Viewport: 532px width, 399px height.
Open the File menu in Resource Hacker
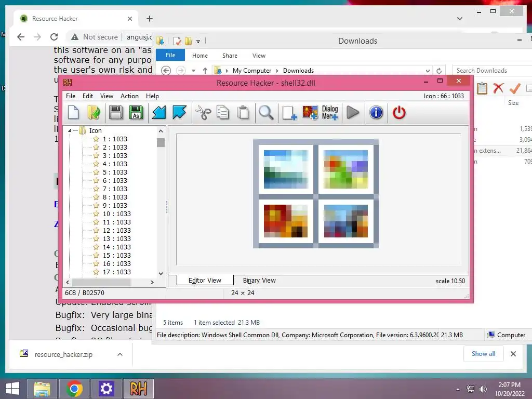coord(71,96)
